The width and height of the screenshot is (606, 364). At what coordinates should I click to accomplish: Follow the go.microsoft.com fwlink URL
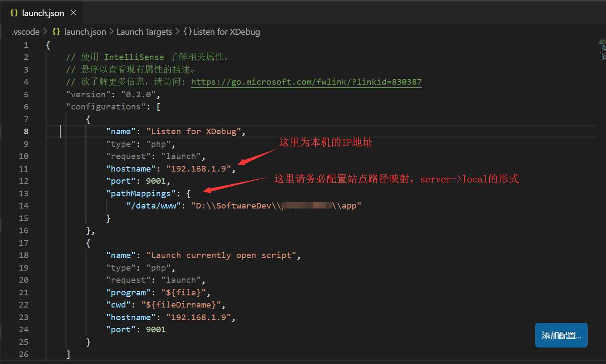(306, 82)
